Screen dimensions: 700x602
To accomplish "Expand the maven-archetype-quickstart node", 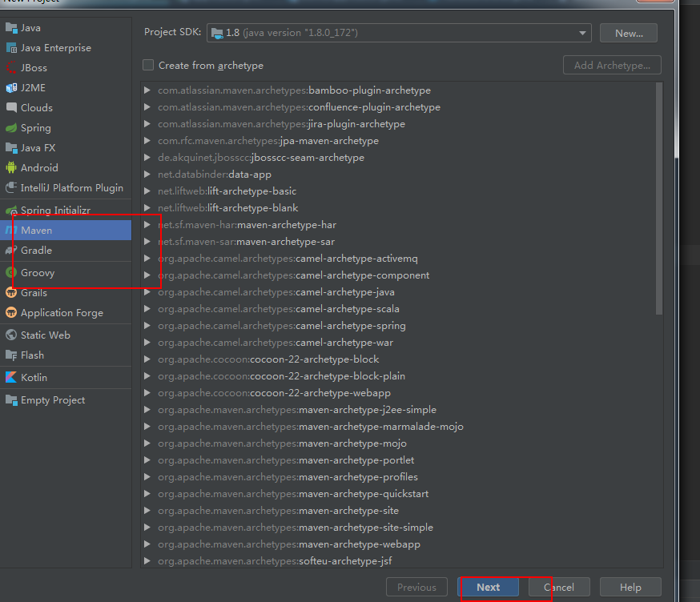I will 147,494.
